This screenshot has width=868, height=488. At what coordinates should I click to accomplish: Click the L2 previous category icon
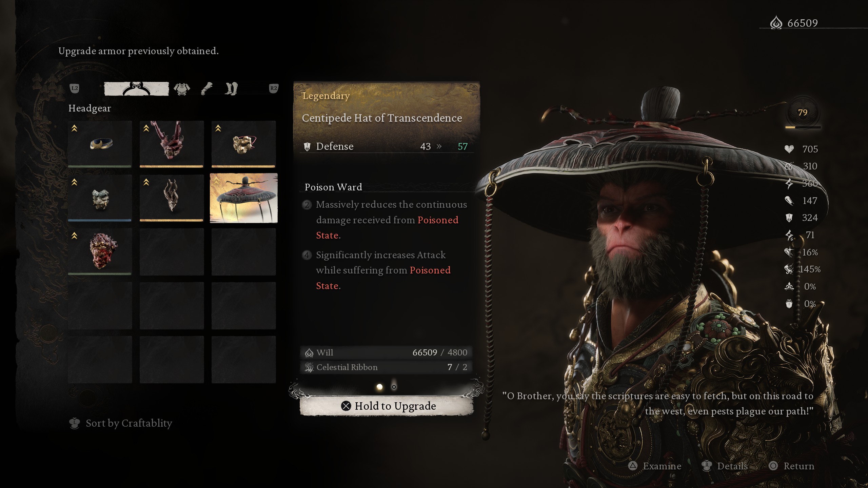[x=75, y=89]
